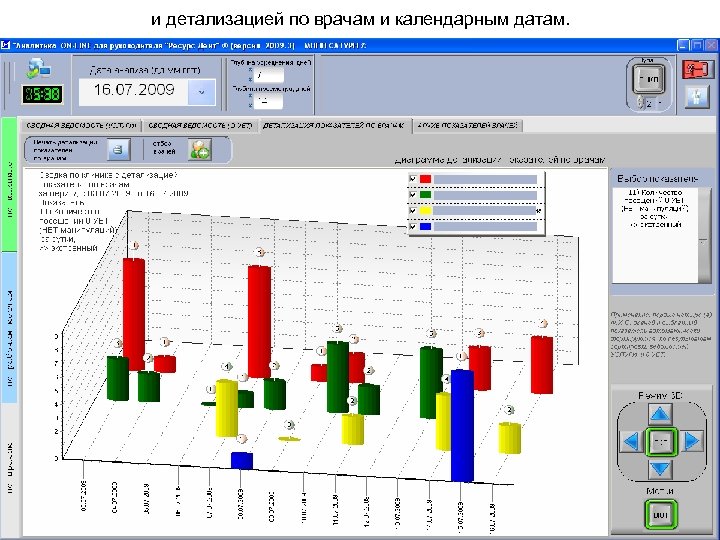Toggle the red series checkbox in the legend

pyautogui.click(x=412, y=179)
